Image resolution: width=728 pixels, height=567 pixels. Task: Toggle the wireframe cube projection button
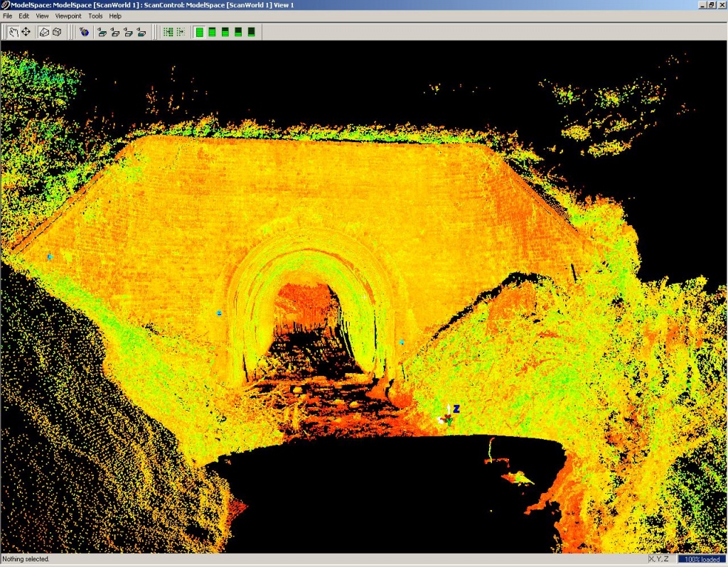[57, 31]
